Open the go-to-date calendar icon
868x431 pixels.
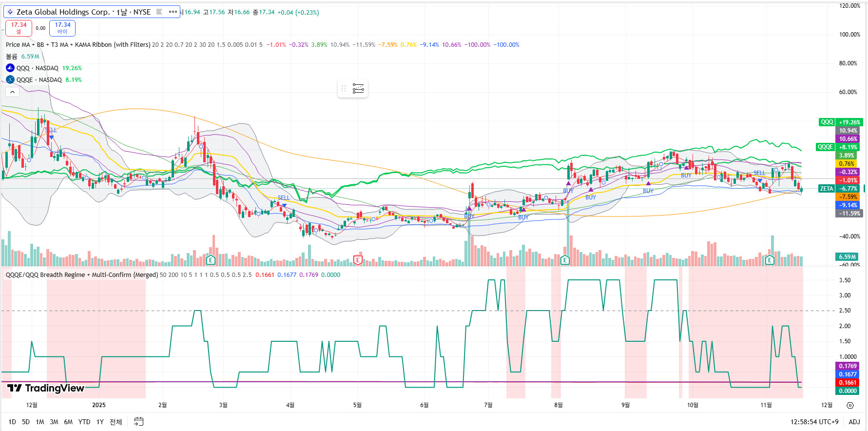[x=139, y=422]
